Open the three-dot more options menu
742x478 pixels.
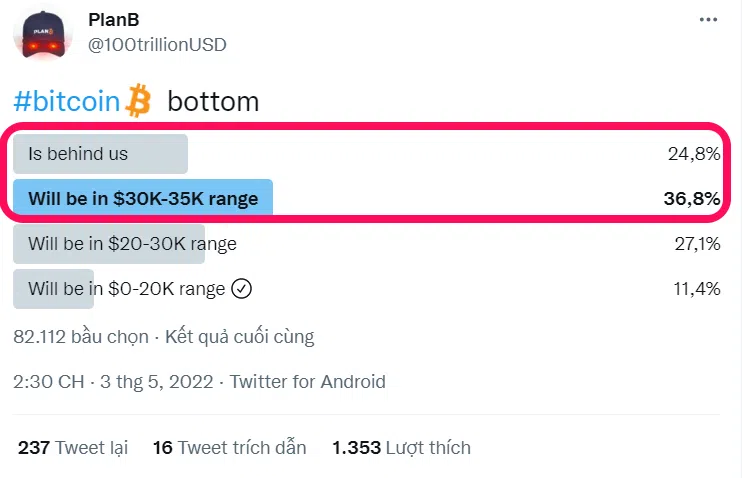tap(707, 21)
